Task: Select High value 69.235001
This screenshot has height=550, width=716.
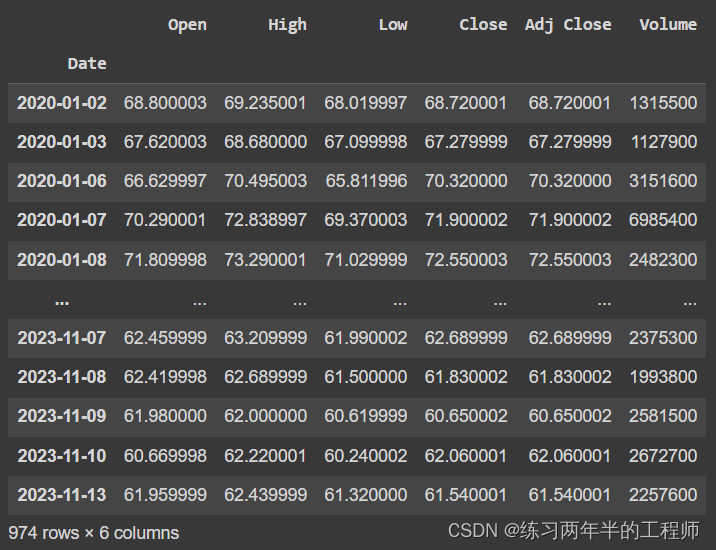Action: [x=265, y=103]
